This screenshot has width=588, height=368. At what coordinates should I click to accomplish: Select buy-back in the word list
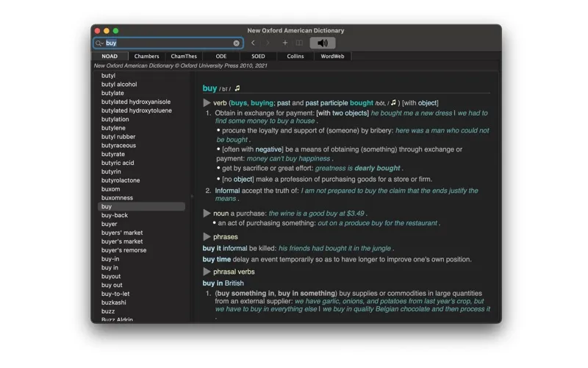click(115, 215)
